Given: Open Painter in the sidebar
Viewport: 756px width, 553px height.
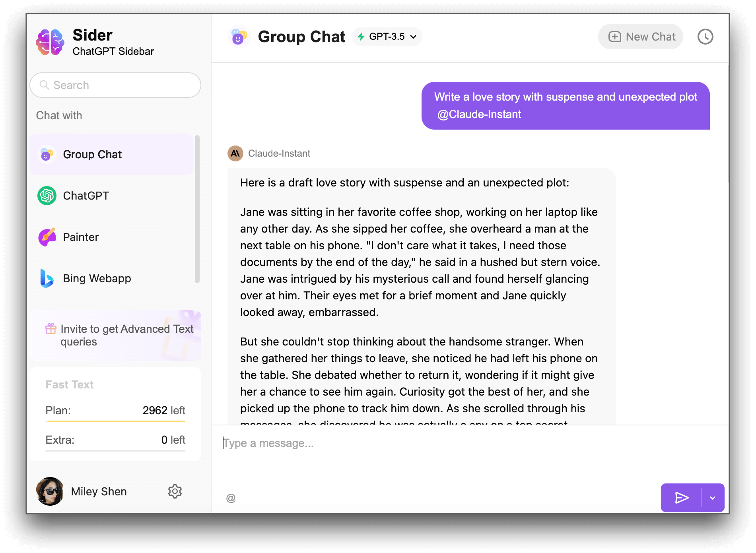Looking at the screenshot, I should click(111, 237).
